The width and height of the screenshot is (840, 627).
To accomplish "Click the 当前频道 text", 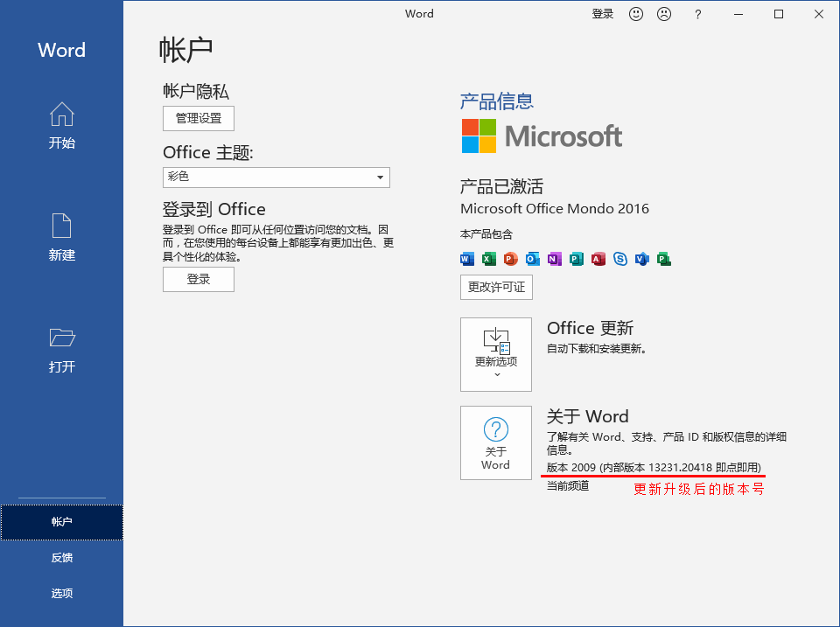I will click(x=568, y=485).
